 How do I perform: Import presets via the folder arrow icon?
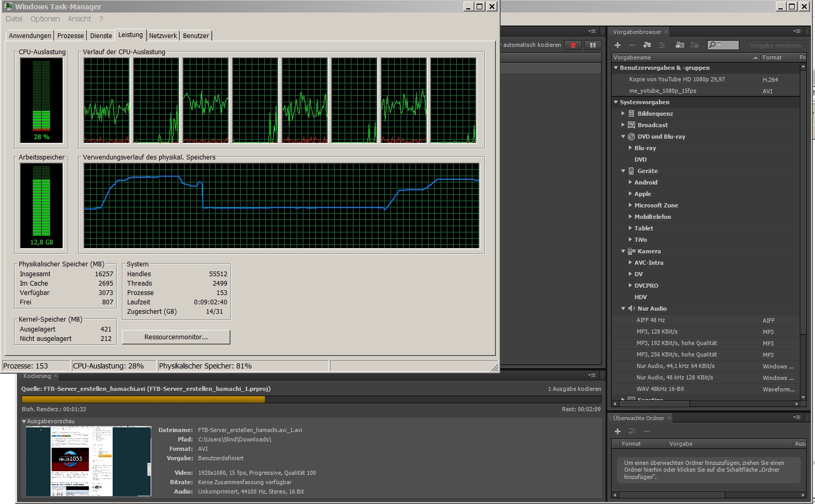(679, 45)
